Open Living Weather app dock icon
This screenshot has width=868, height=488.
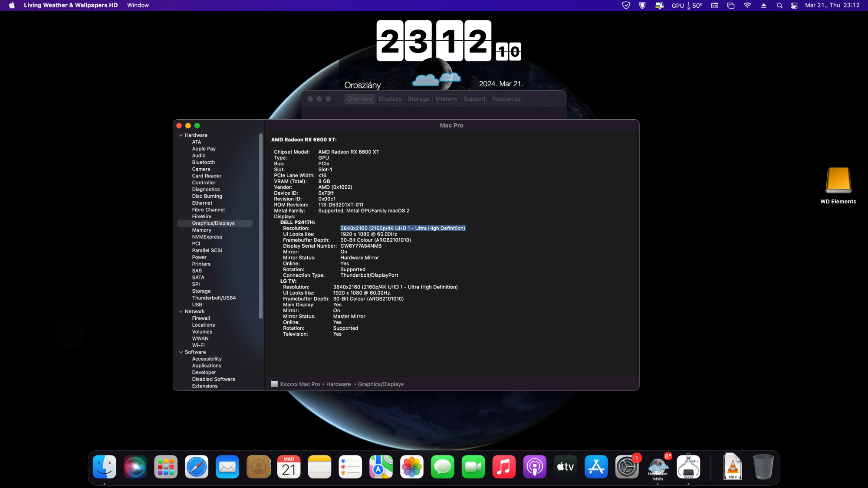[658, 467]
